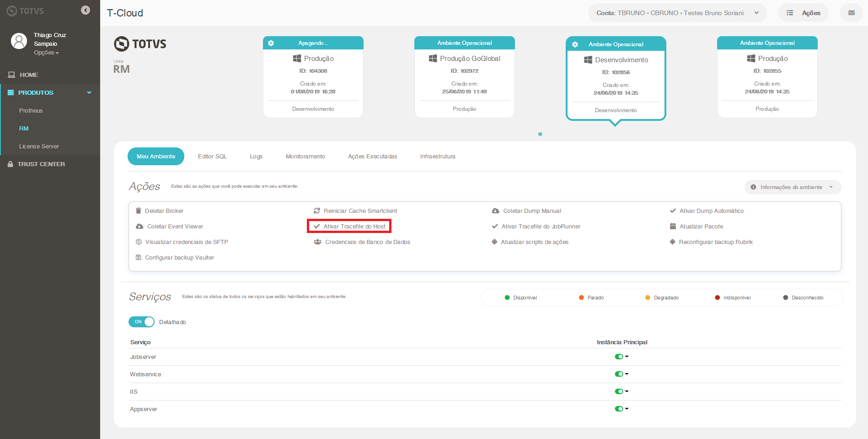Open the Logs tab
The height and width of the screenshot is (439, 868).
256,156
